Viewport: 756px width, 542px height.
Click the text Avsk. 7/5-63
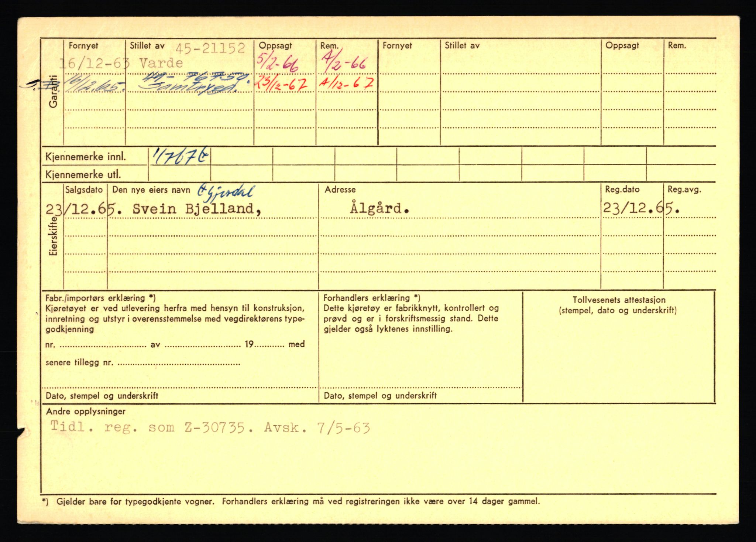coord(317,427)
